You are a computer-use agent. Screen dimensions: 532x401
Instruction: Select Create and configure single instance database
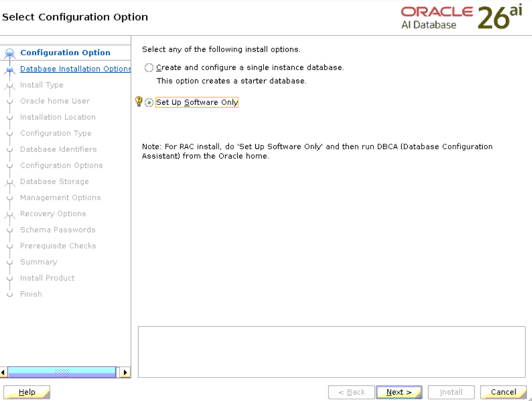tap(149, 68)
